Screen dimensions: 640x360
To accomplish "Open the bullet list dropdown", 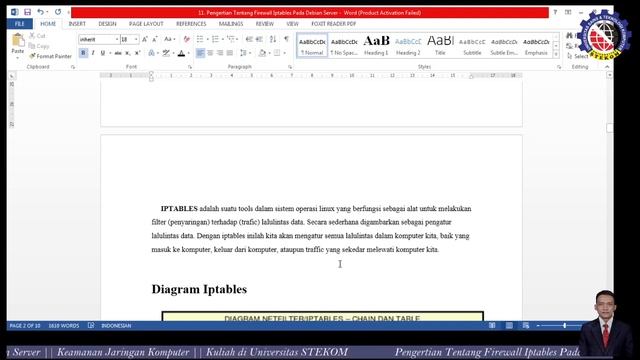I will point(207,40).
